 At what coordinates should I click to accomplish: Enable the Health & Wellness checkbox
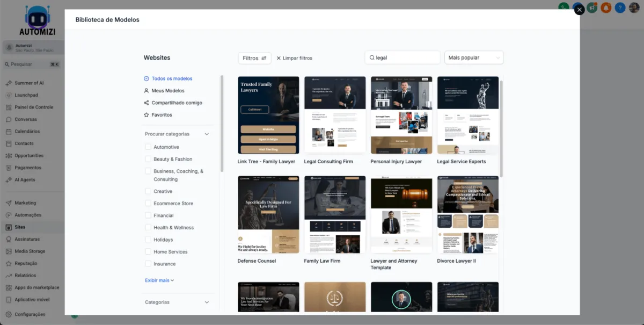pos(148,228)
